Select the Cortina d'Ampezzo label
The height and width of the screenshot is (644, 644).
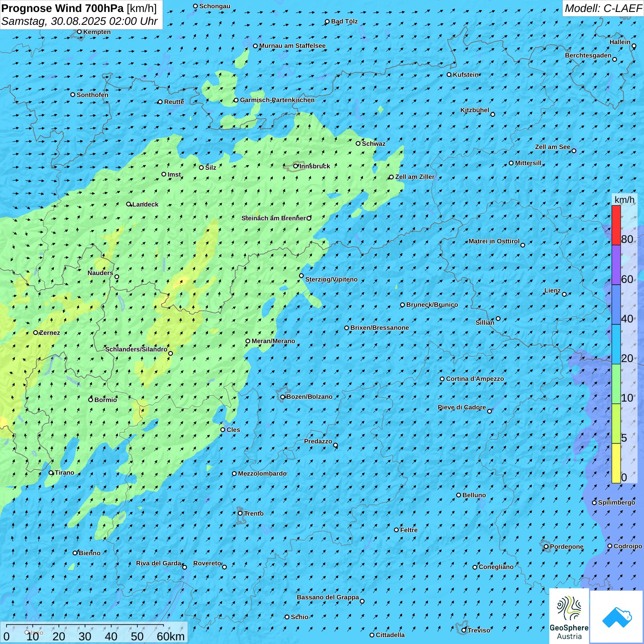[475, 379]
